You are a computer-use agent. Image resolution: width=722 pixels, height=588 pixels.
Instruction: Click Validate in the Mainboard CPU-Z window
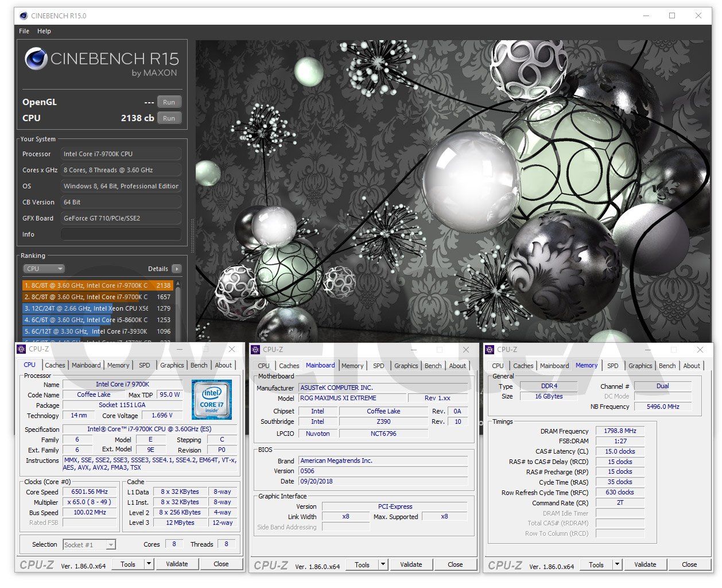411,564
